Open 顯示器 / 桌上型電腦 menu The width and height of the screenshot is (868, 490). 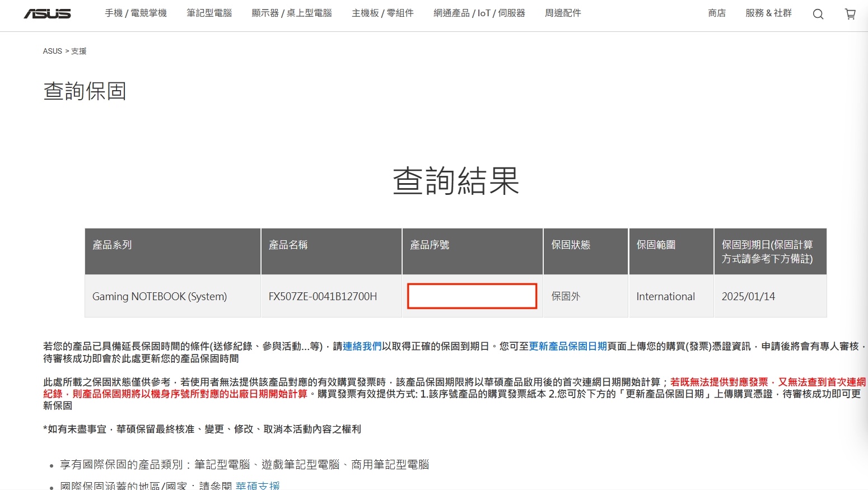pos(292,13)
